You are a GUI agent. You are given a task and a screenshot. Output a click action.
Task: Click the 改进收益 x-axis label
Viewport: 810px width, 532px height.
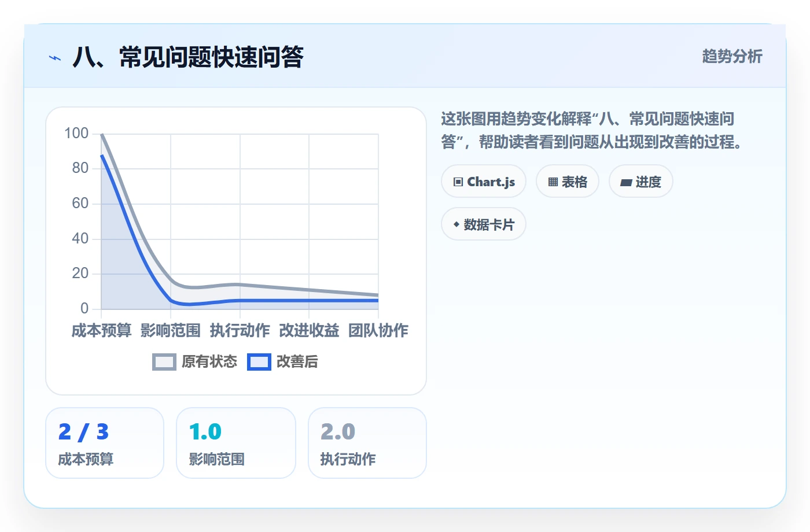click(309, 331)
